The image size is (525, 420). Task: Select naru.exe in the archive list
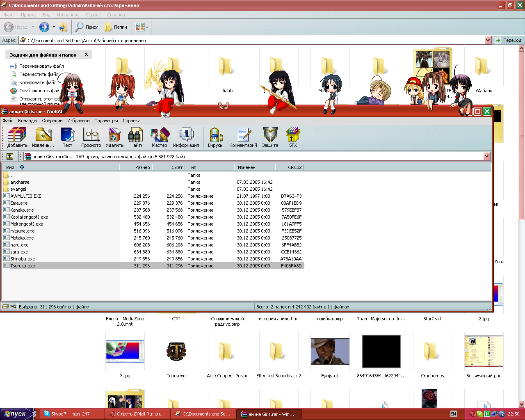tap(19, 245)
